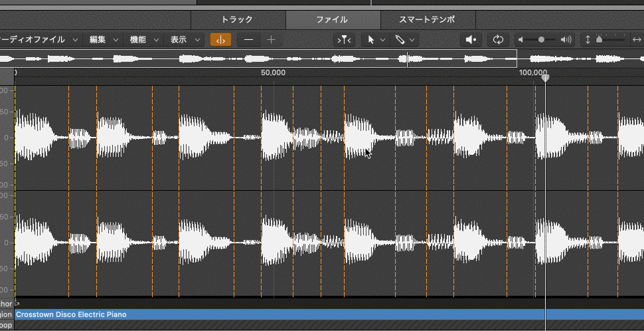644x331 pixels.
Task: Click the 50,000 ruler label
Action: pyautogui.click(x=273, y=72)
